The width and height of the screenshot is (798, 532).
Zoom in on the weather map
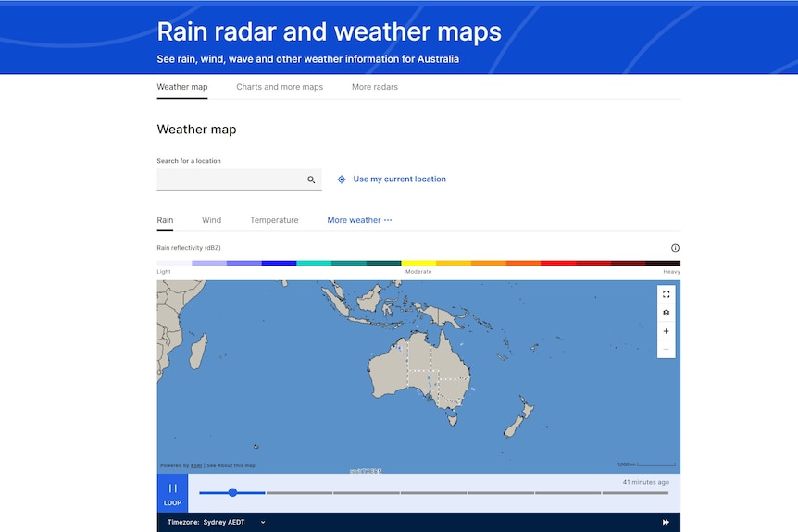(666, 331)
